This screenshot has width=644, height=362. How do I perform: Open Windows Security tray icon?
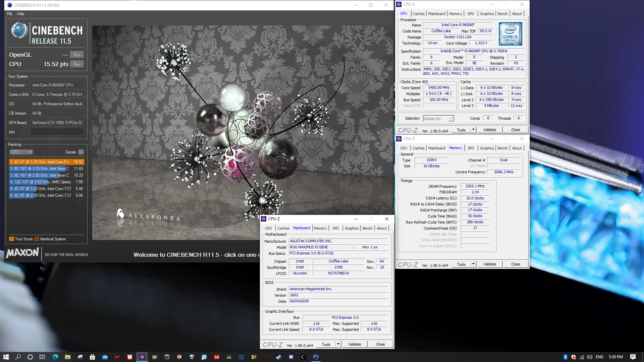click(x=574, y=357)
